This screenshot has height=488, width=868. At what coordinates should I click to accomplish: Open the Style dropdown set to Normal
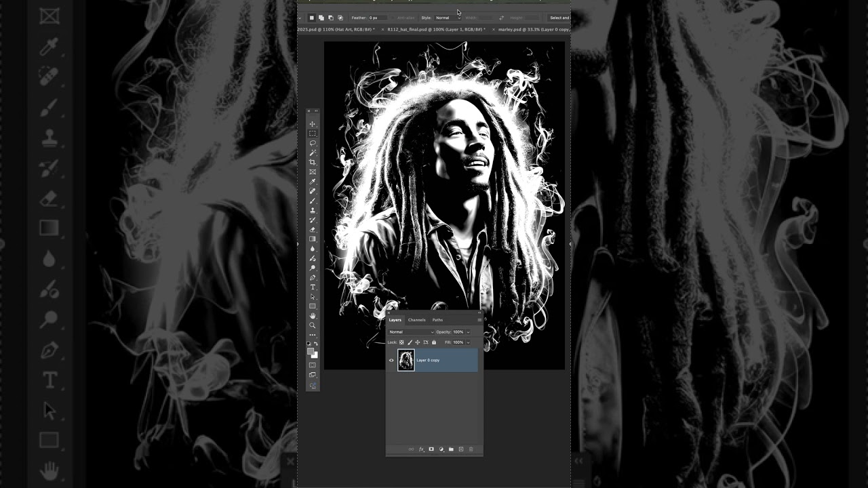(448, 18)
